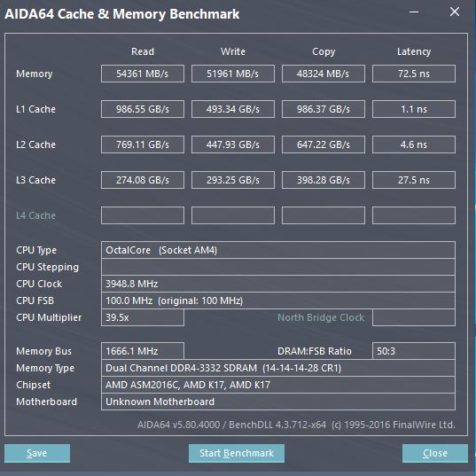This screenshot has height=476, width=476.
Task: Click L3 Cache Latency 27.5 ns box
Action: coord(414,180)
